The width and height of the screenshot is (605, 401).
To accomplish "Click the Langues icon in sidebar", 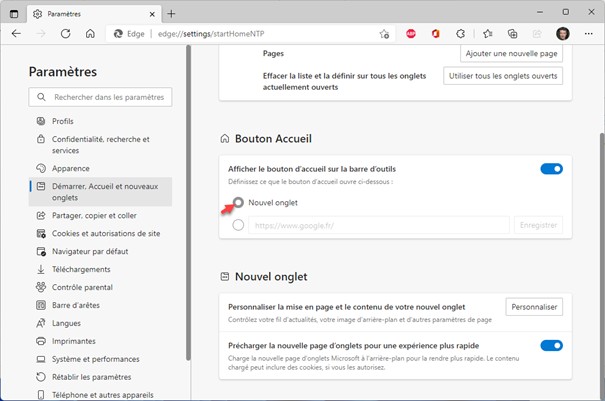I will tap(41, 323).
